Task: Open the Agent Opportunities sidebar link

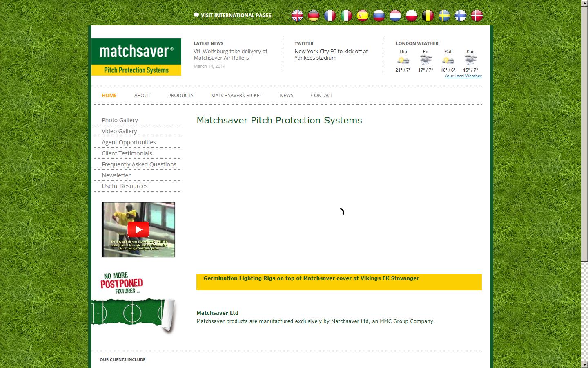Action: pyautogui.click(x=129, y=142)
